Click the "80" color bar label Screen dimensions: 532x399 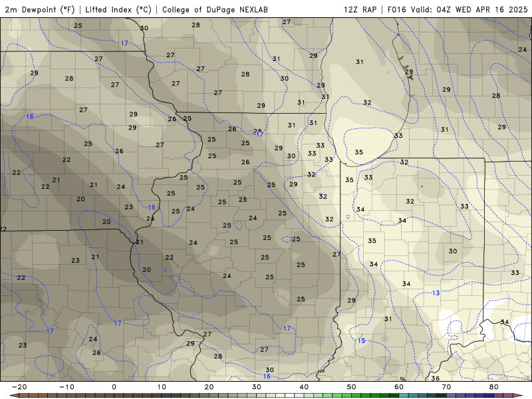494,387
